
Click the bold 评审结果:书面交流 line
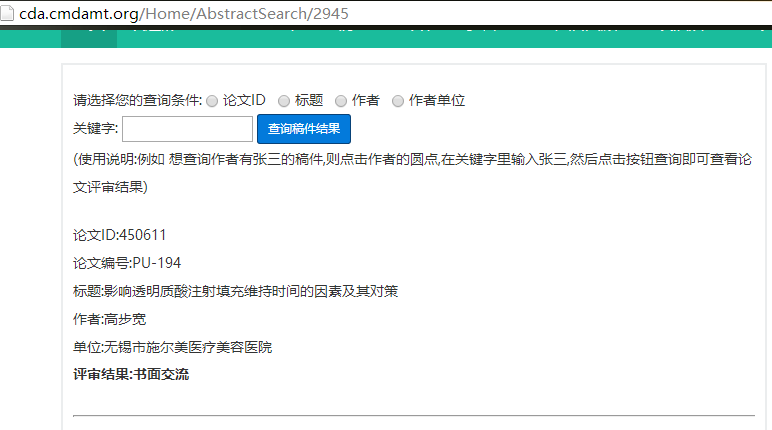click(131, 375)
